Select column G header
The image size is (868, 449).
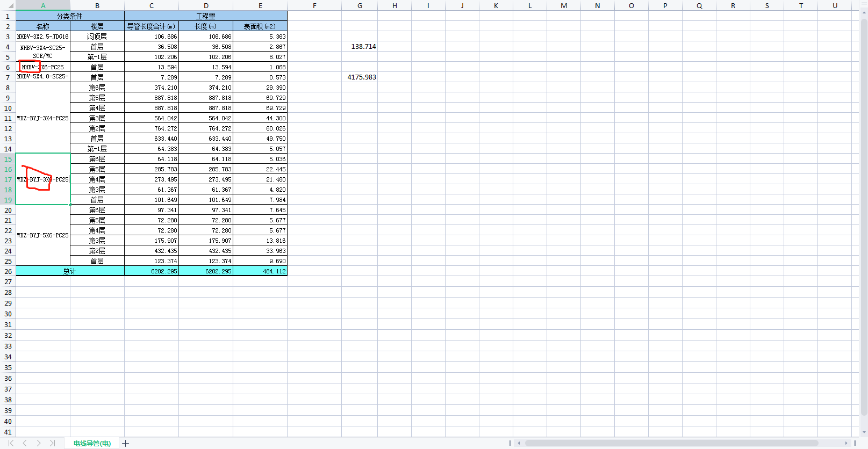(360, 5)
